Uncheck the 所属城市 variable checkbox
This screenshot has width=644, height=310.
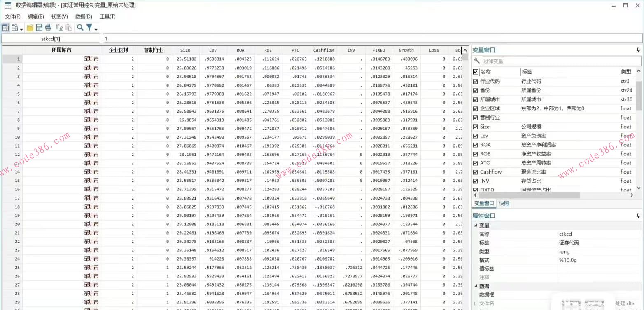click(476, 99)
